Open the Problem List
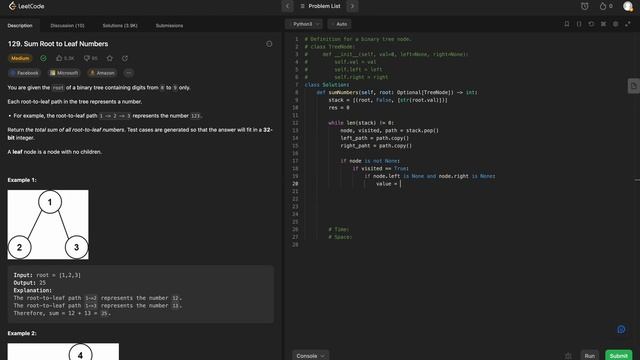The height and width of the screenshot is (360, 640). 320,6
